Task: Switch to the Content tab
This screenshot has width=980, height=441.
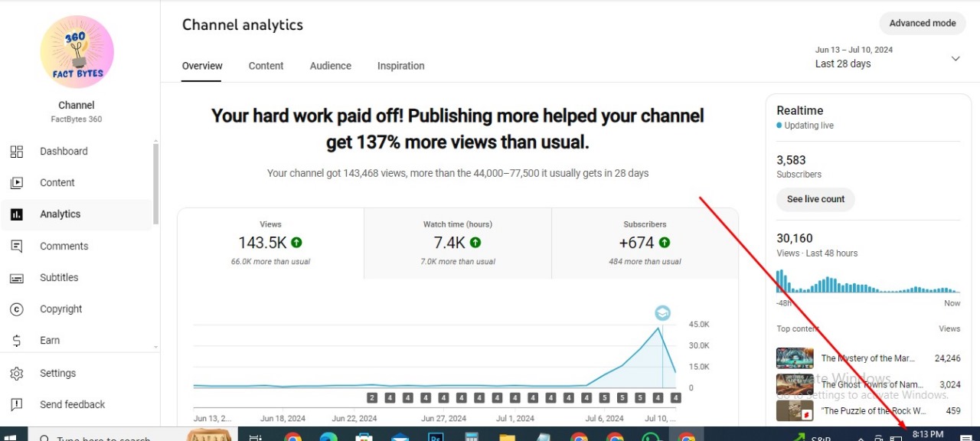Action: click(266, 66)
